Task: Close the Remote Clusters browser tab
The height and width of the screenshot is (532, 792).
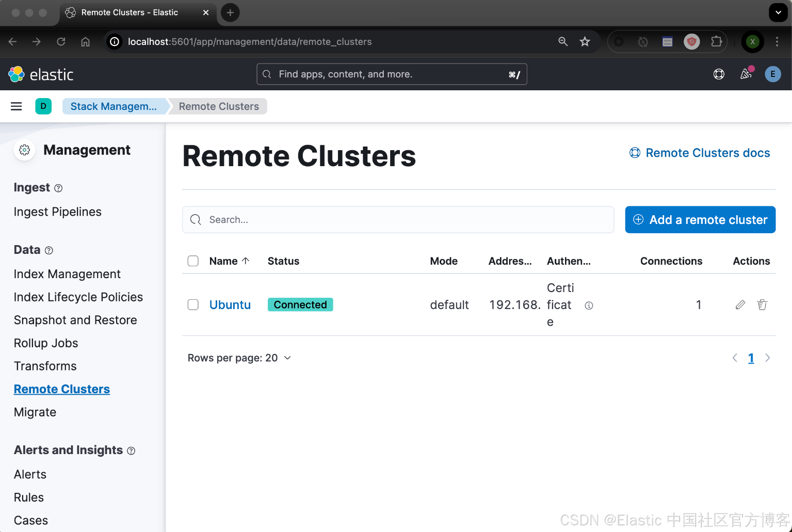Action: [x=206, y=12]
